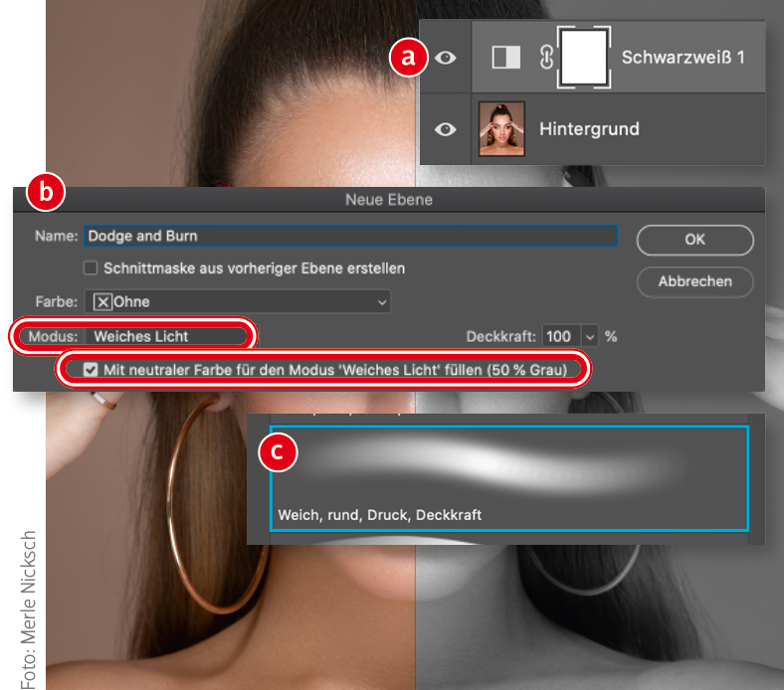Image resolution: width=784 pixels, height=690 pixels.
Task: Click the Name field containing Dodge and Burn
Action: [x=350, y=236]
